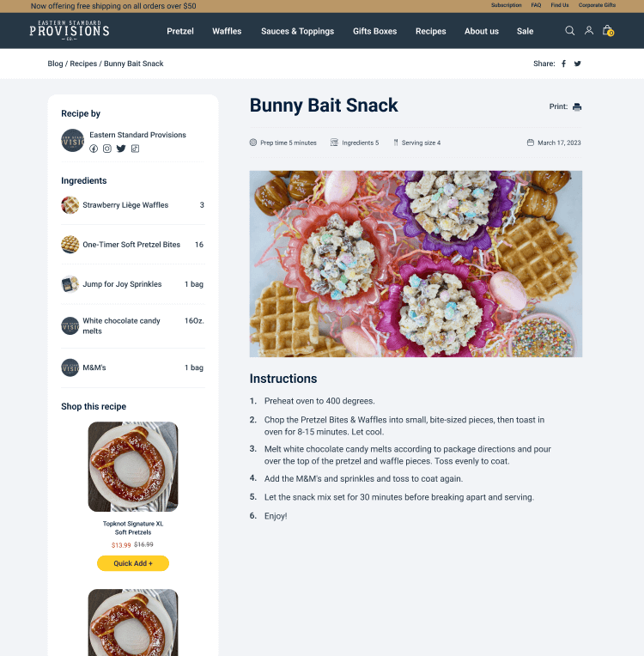Visit author's TikTok profile icon
The image size is (644, 656).
click(x=135, y=149)
